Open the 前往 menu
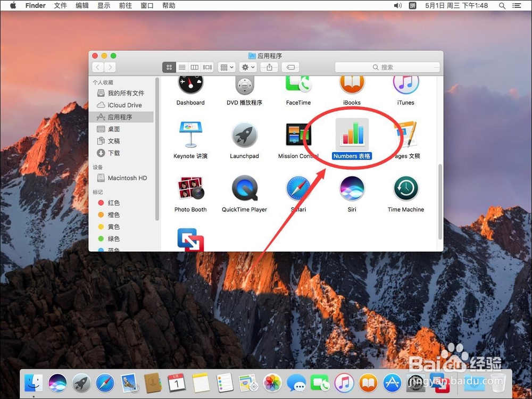532x399 pixels. click(126, 5)
